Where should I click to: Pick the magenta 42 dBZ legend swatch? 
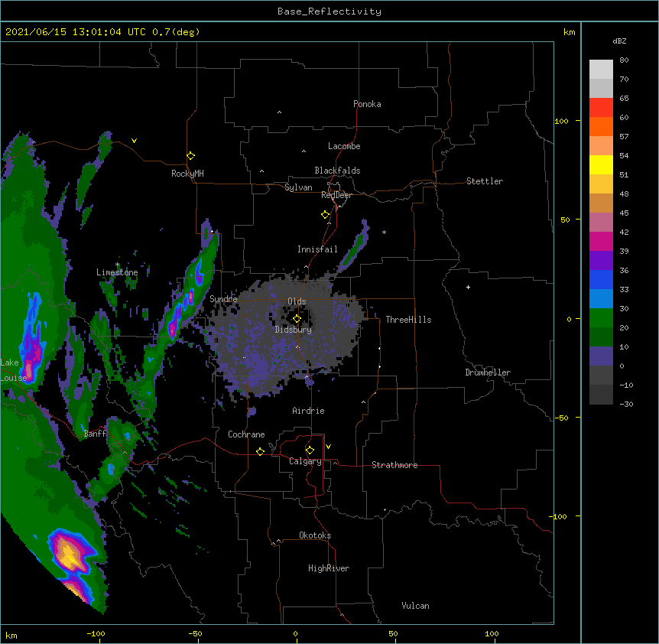[x=601, y=241]
